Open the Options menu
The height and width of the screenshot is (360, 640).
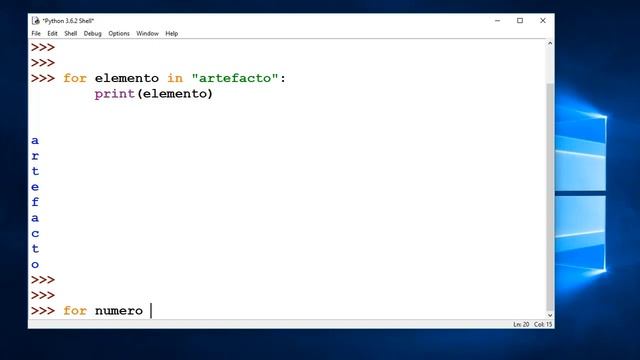coord(119,33)
